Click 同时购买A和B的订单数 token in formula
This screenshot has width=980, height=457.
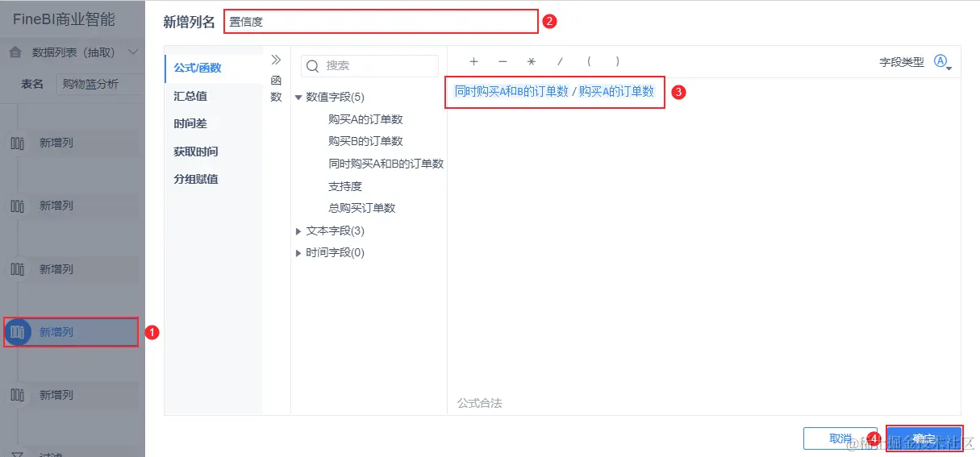pyautogui.click(x=512, y=92)
